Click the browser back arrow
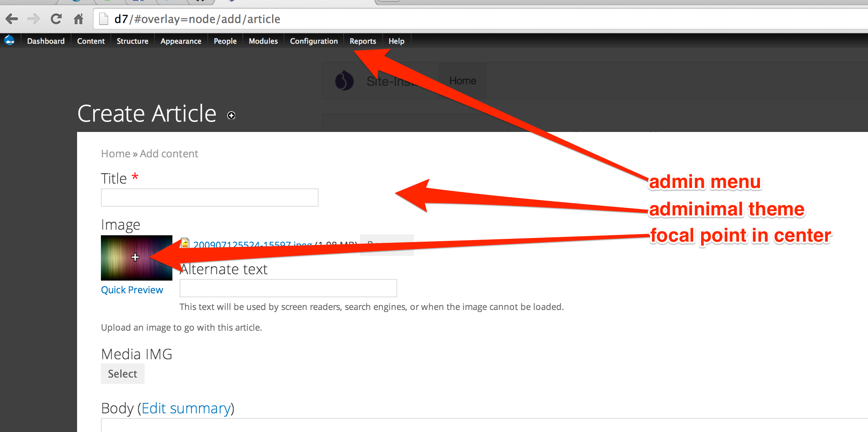Screen dimensions: 868x432 (x=12, y=19)
